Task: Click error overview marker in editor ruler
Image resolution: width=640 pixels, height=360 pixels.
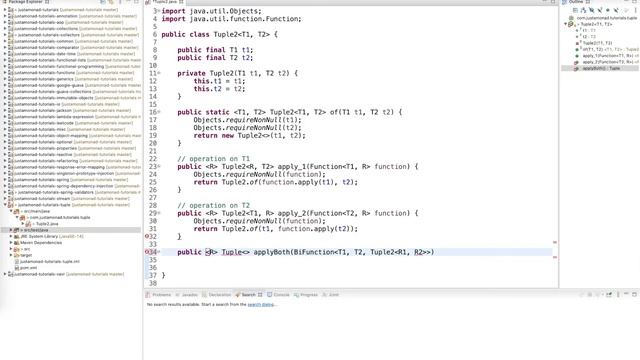Action: tap(555, 242)
